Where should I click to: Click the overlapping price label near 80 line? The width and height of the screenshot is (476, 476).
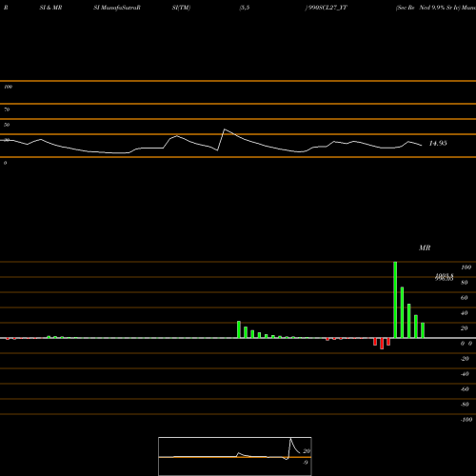pyautogui.click(x=444, y=277)
